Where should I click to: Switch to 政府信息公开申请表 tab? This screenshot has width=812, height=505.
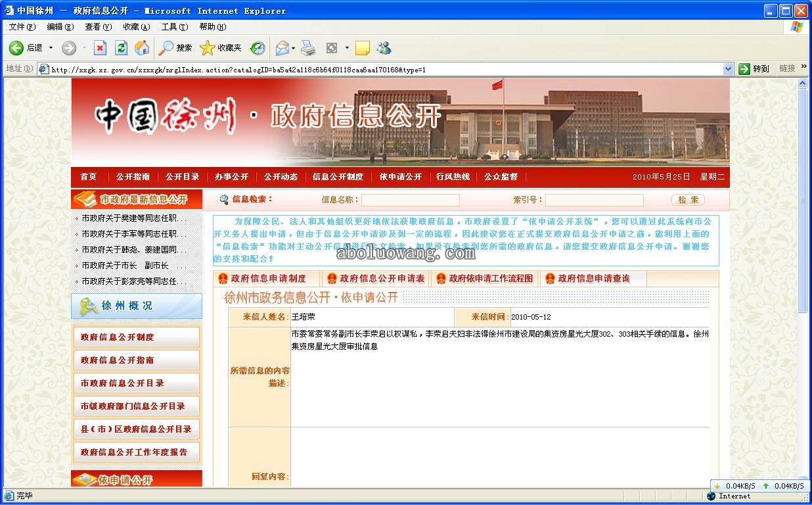coord(376,279)
